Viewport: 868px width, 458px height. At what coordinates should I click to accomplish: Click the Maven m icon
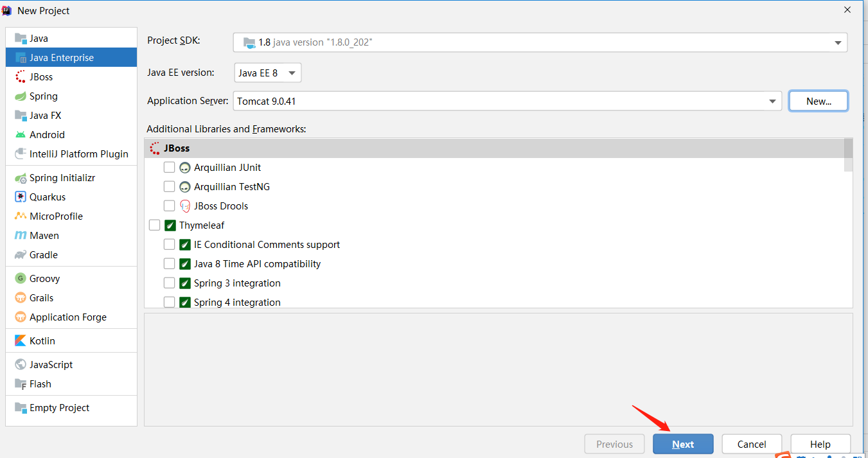pyautogui.click(x=21, y=236)
